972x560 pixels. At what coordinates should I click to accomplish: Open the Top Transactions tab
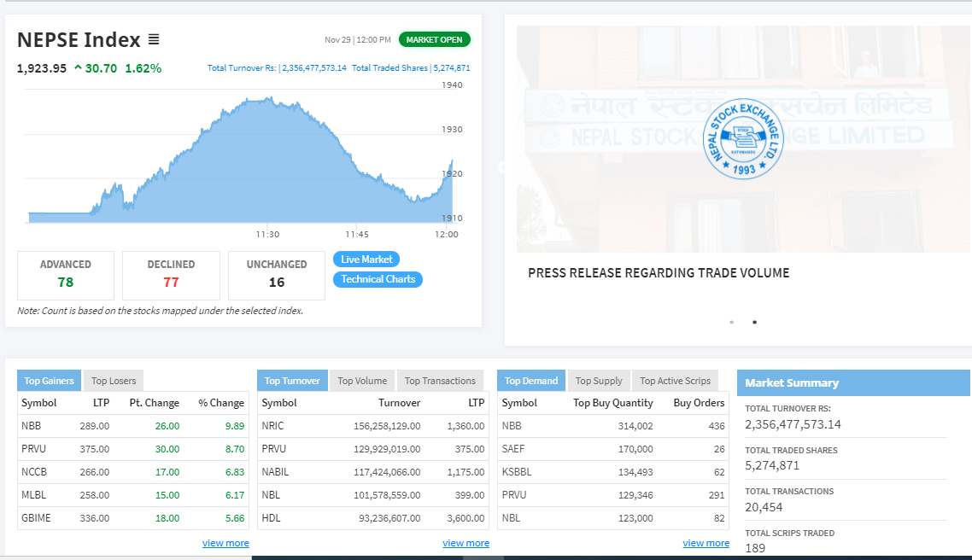click(440, 381)
